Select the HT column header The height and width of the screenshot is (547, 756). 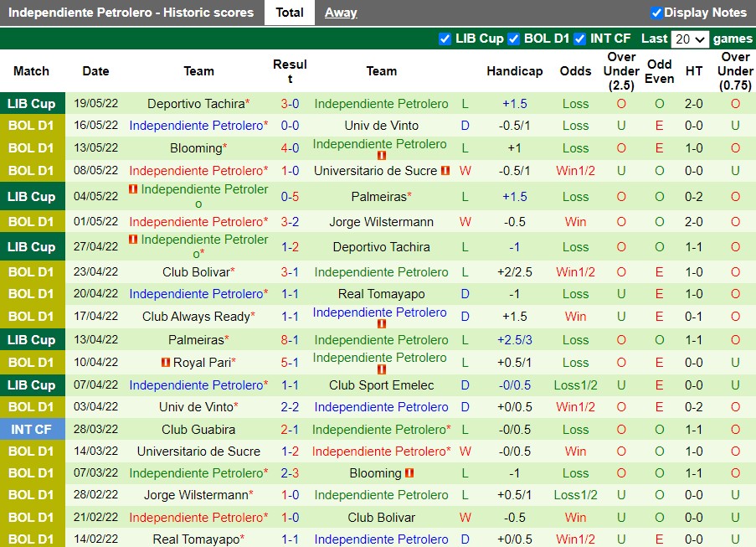[694, 71]
